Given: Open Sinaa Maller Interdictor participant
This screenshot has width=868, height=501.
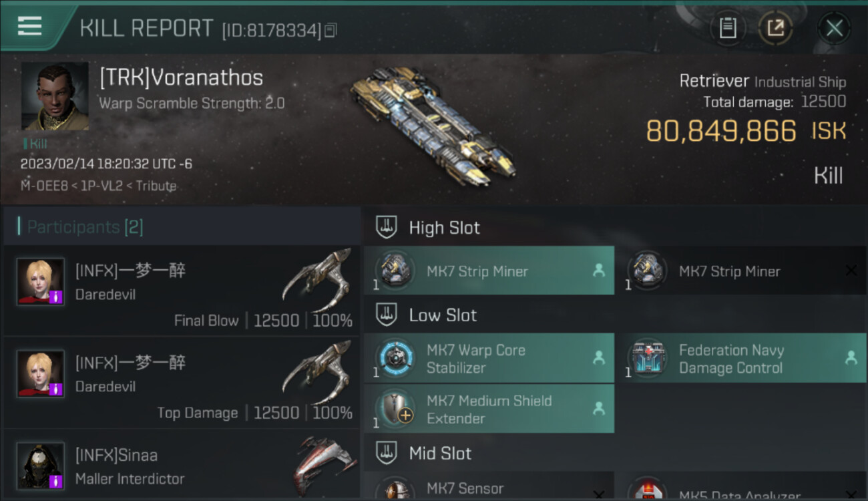Looking at the screenshot, I should click(181, 466).
